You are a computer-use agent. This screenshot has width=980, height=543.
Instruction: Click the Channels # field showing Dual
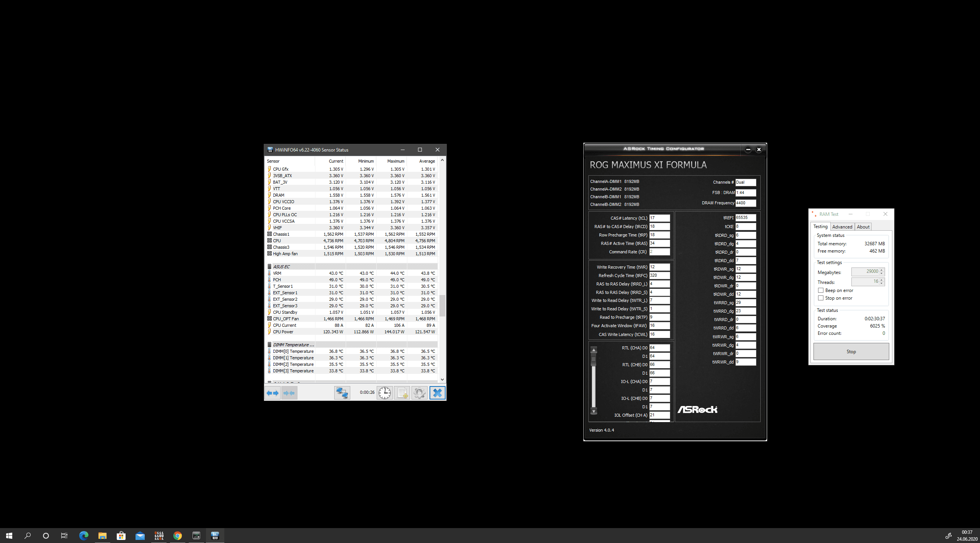745,183
